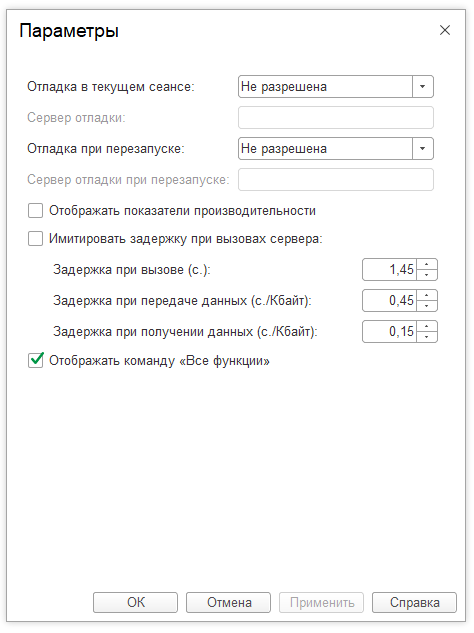Enable 'Имитировать задержку при вызовах сервера' checkbox
The height and width of the screenshot is (633, 474).
point(36,239)
